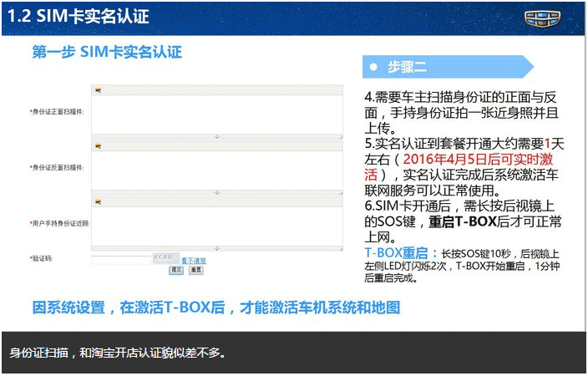The height and width of the screenshot is (376, 588).
Task: Click bottom center grip of 身份证反面扫描件 box
Action: 217,191
